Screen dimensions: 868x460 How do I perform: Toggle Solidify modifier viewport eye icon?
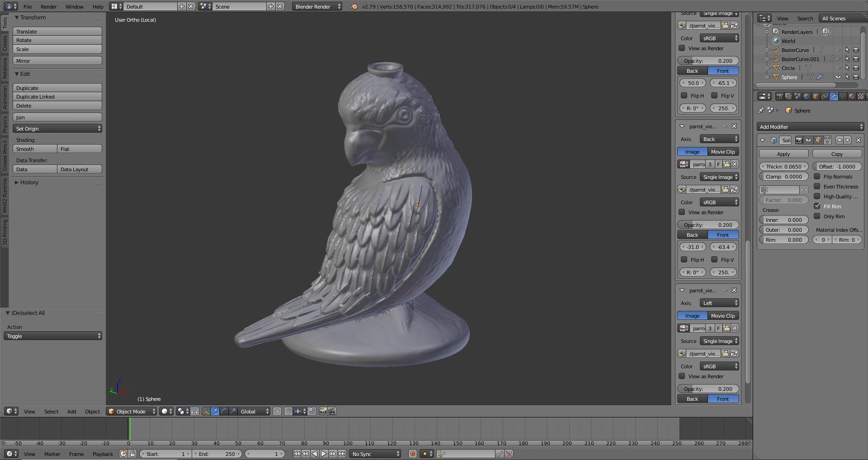(808, 140)
